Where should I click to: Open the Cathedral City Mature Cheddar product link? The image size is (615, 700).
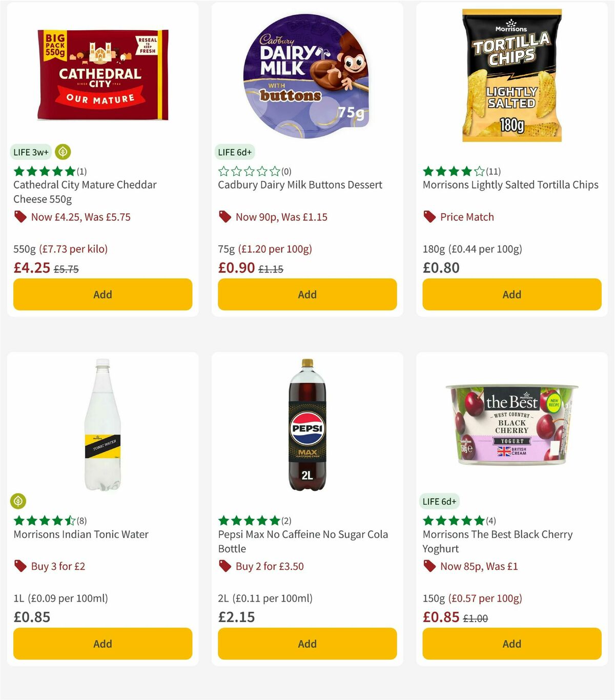pyautogui.click(x=85, y=192)
